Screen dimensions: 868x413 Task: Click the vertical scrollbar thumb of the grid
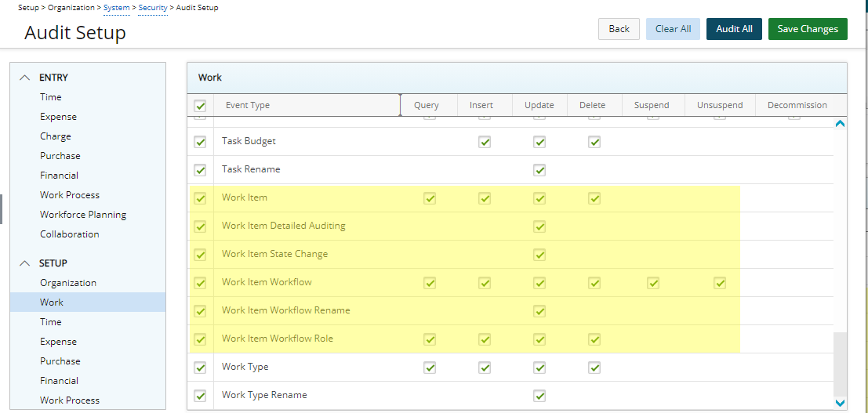840,363
